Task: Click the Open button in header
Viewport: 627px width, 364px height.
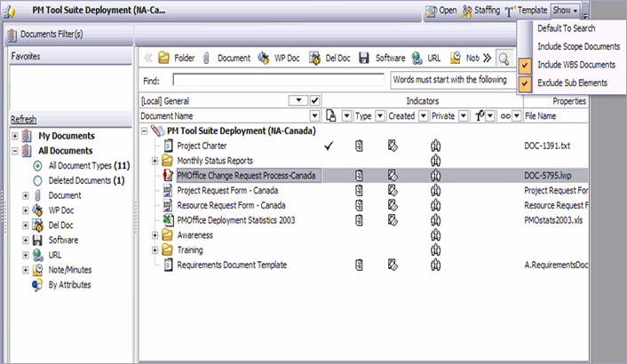Action: click(x=441, y=11)
